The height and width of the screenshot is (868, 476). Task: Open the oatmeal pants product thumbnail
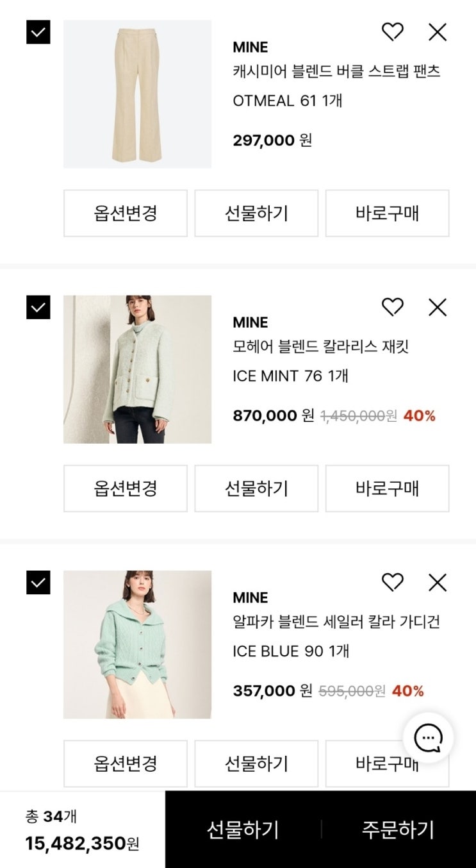tap(137, 94)
